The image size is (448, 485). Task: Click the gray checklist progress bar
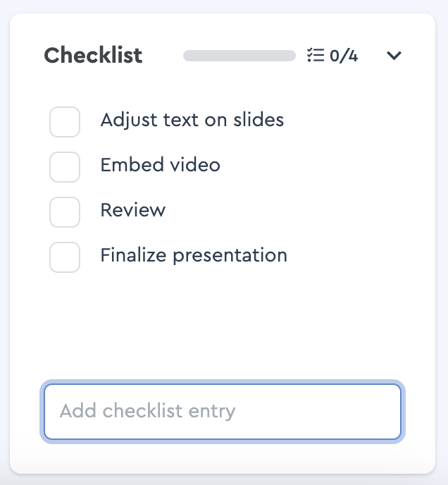(x=239, y=56)
